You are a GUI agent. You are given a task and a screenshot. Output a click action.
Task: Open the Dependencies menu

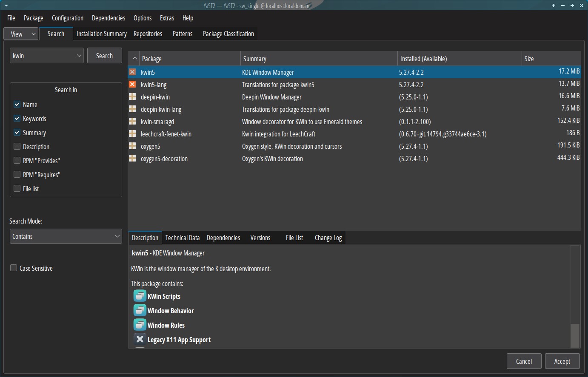(108, 18)
